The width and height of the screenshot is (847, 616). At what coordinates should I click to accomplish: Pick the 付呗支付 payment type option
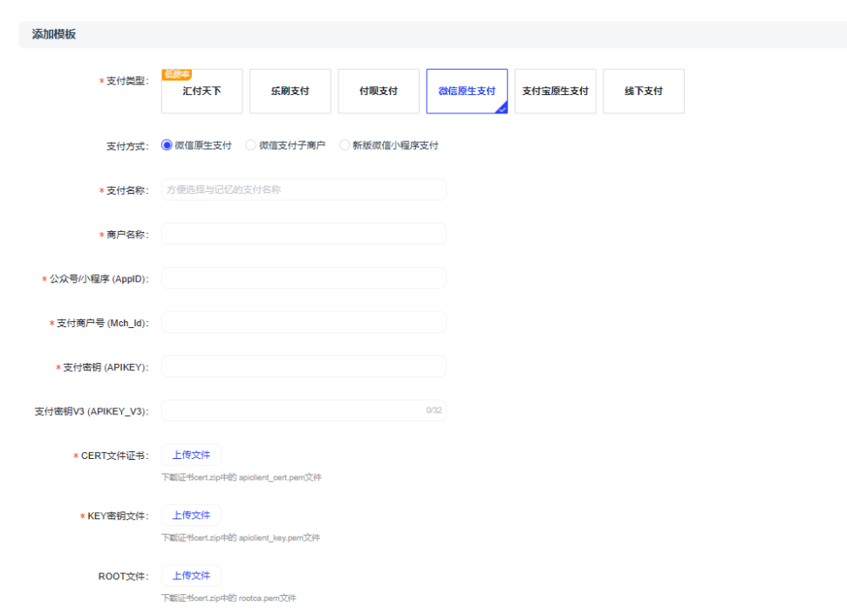379,92
